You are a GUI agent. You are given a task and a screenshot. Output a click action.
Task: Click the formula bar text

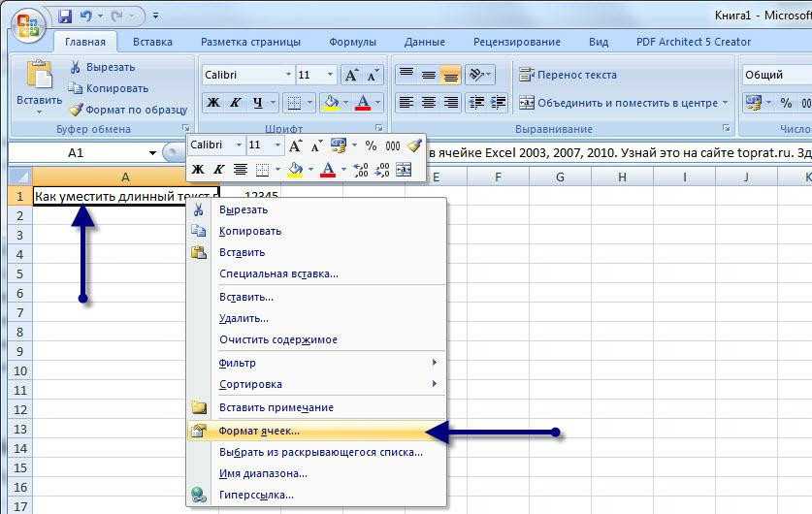[619, 152]
